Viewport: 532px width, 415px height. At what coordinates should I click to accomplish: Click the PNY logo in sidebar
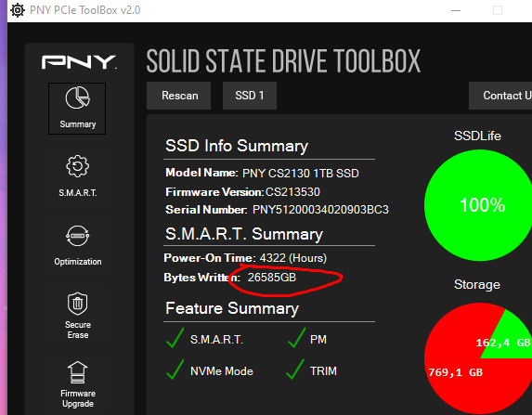coord(79,62)
